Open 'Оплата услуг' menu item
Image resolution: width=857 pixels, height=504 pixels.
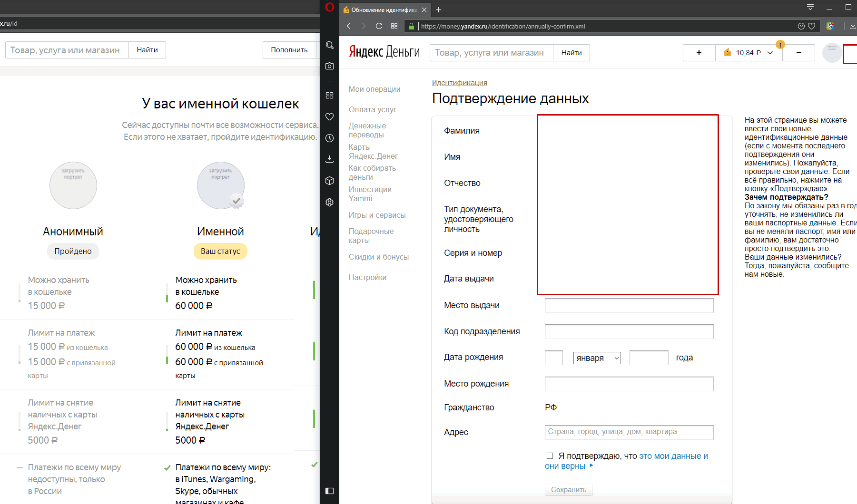[373, 109]
